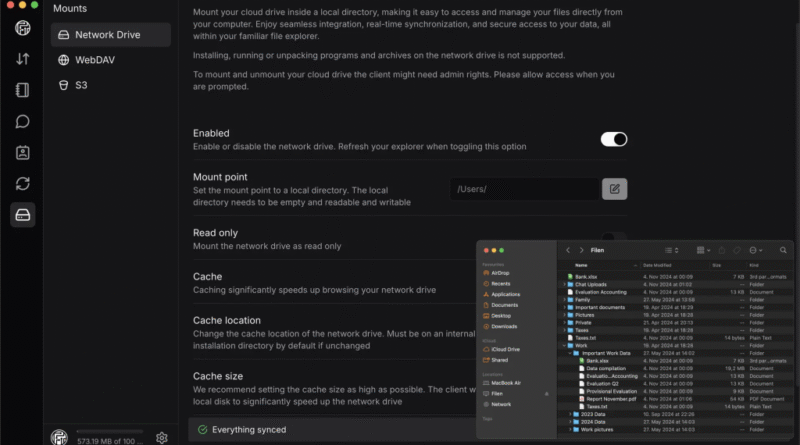The width and height of the screenshot is (800, 445).
Task: Collapse the Important Work Data folder
Action: click(570, 353)
